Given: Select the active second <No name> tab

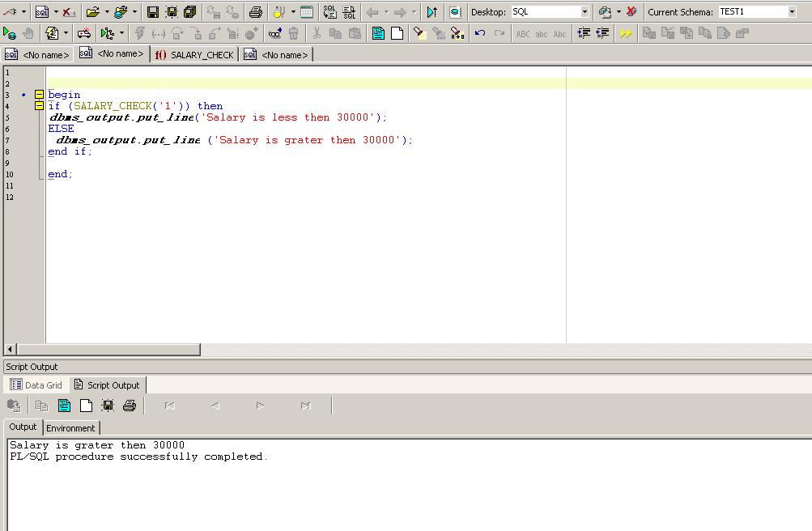Looking at the screenshot, I should pos(112,53).
